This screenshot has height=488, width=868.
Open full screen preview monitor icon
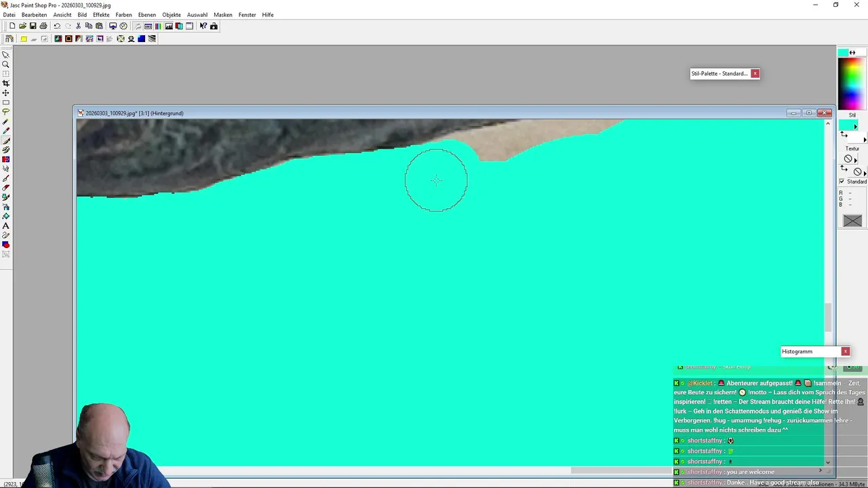coord(113,26)
